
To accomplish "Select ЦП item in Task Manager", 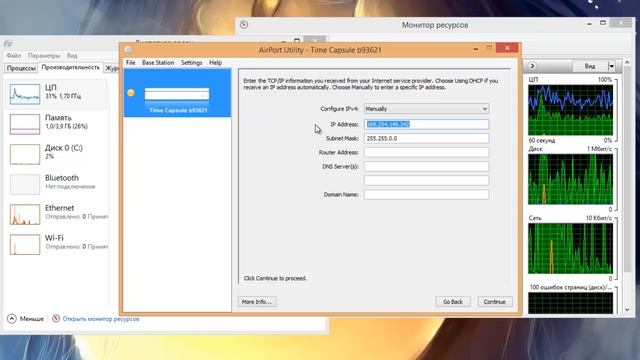I will (57, 94).
